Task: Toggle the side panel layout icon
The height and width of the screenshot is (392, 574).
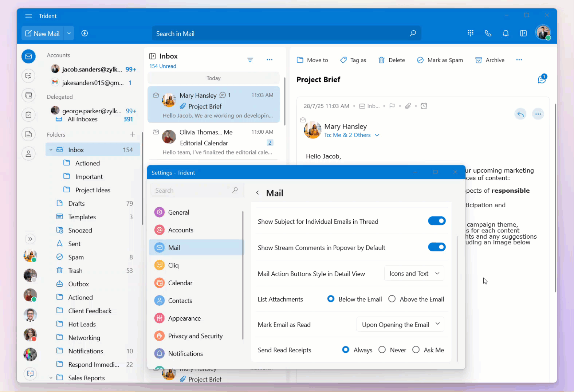Action: (523, 33)
